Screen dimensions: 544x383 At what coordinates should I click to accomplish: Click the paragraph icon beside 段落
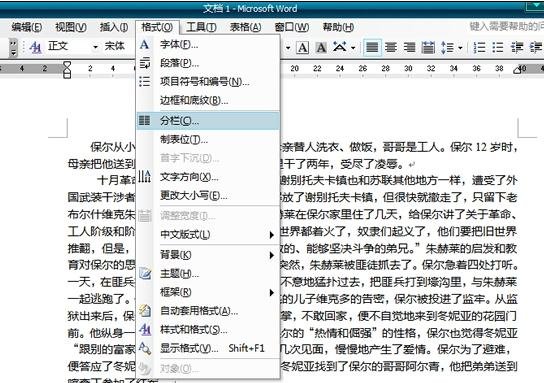(x=144, y=63)
